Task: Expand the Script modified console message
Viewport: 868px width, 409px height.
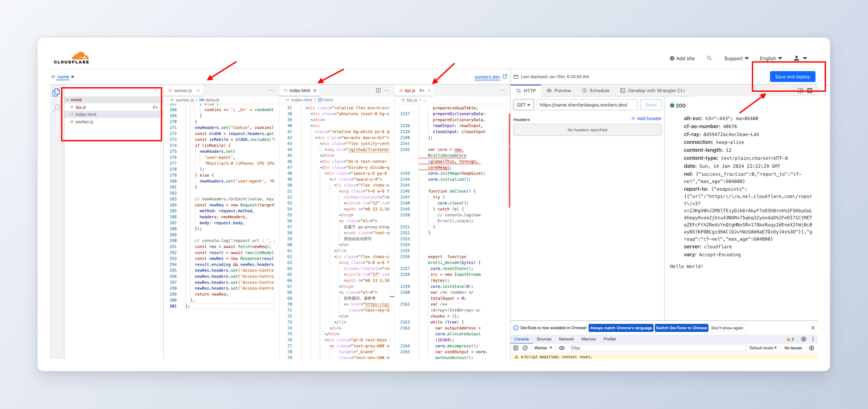Action: (x=522, y=357)
